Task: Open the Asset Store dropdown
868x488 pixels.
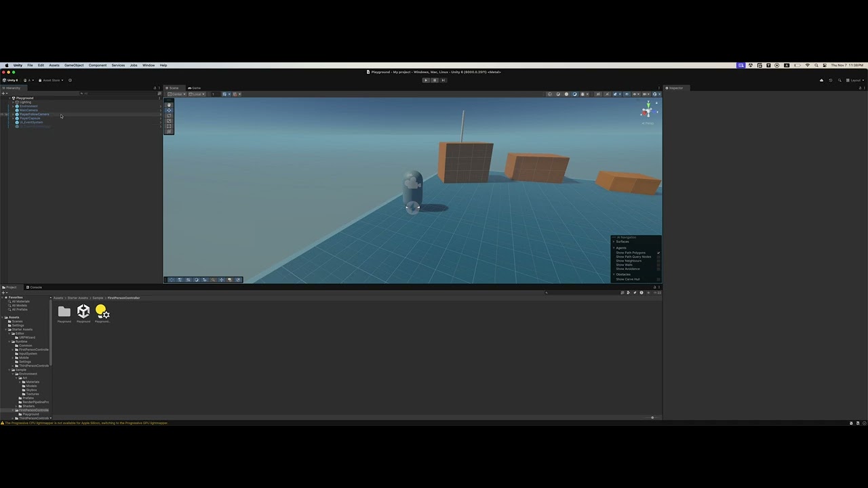Action: pos(51,80)
